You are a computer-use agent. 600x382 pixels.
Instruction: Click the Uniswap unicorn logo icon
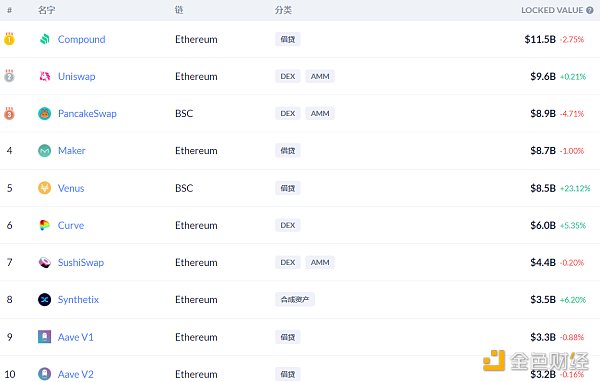point(45,76)
